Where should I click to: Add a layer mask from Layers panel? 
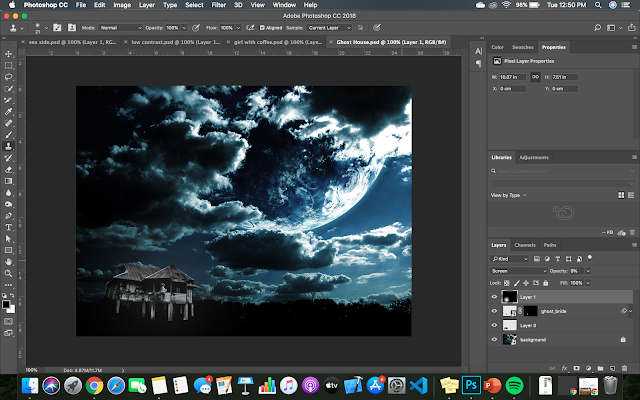tap(576, 368)
